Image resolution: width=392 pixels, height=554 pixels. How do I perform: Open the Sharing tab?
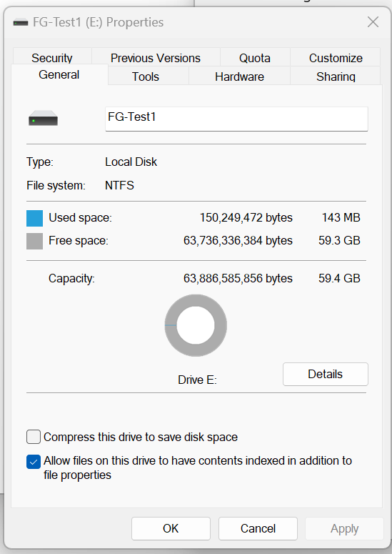pos(336,76)
